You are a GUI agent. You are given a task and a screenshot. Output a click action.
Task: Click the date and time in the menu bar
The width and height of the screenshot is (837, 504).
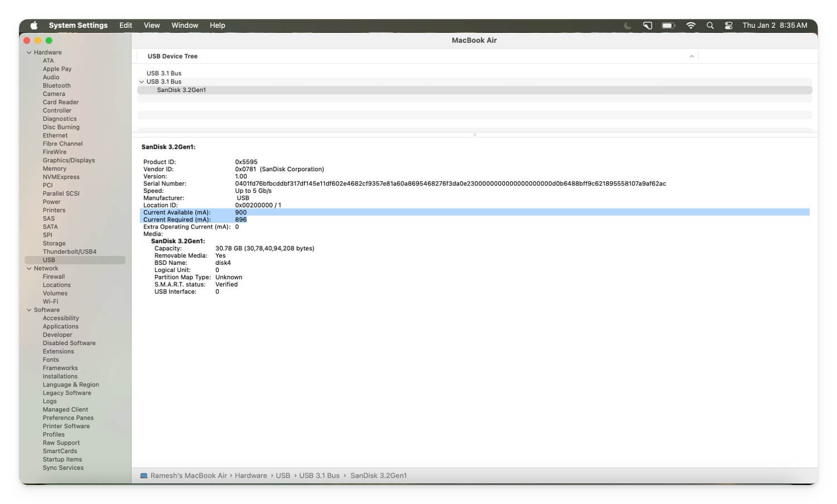(x=775, y=25)
